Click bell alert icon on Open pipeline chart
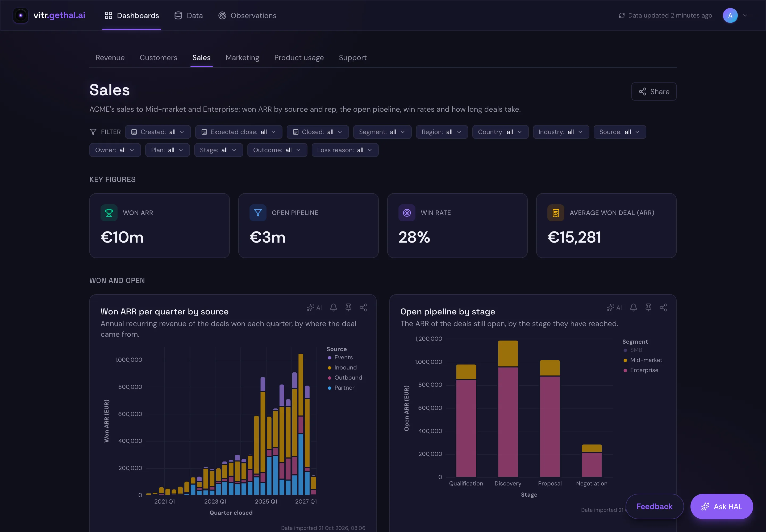The width and height of the screenshot is (766, 532). [633, 307]
